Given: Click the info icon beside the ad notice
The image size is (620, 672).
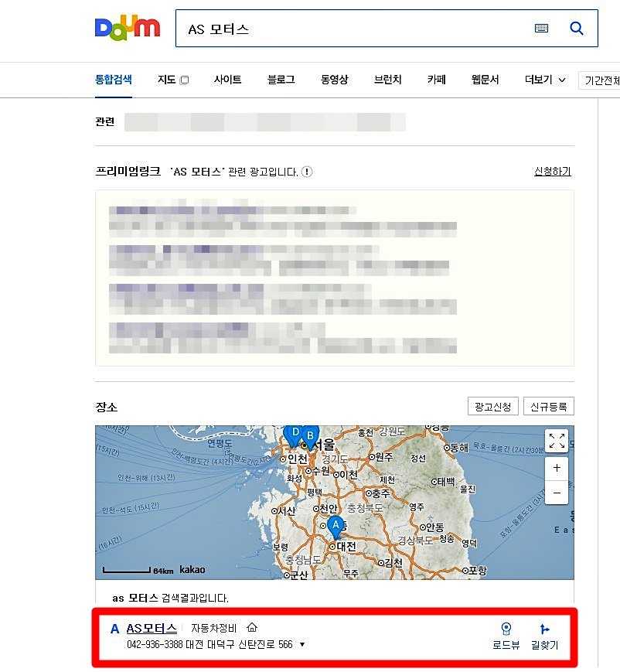Looking at the screenshot, I should click(307, 172).
